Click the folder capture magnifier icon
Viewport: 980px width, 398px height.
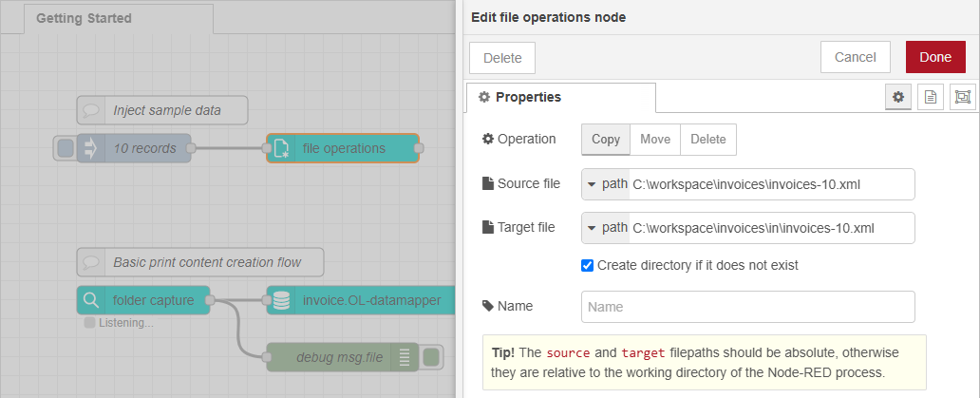[x=91, y=300]
